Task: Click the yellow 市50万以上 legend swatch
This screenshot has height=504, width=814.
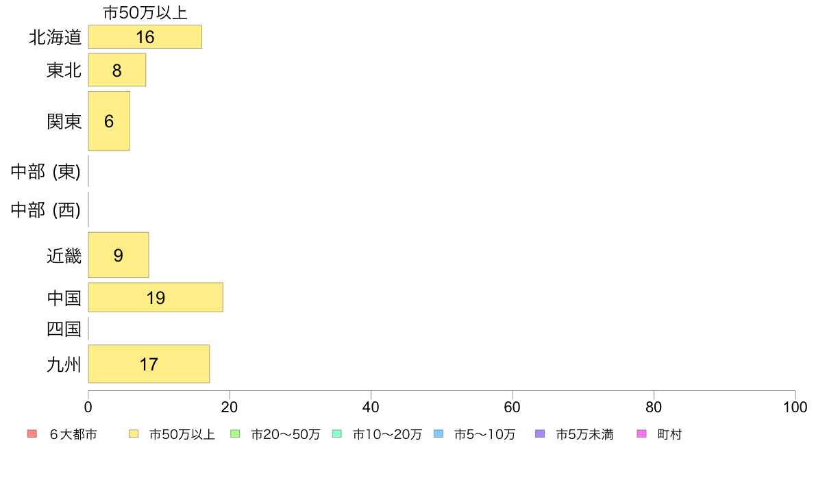Action: click(x=134, y=434)
